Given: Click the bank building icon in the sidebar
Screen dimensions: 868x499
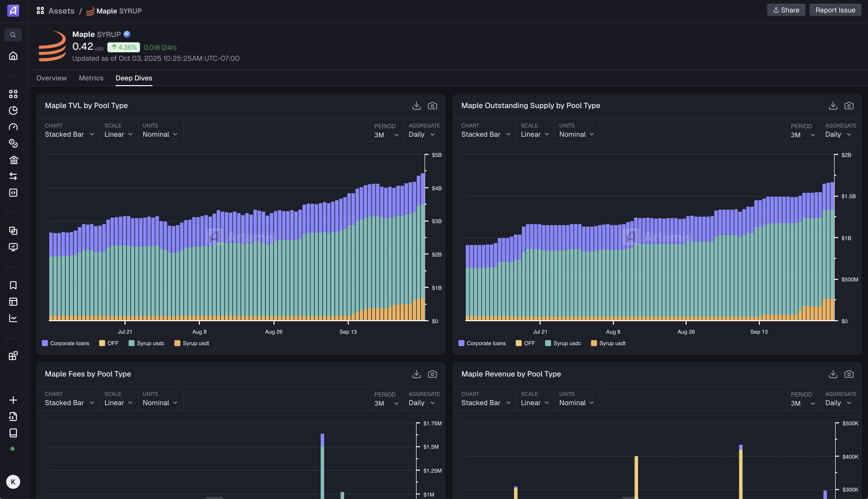Looking at the screenshot, I should click(13, 160).
